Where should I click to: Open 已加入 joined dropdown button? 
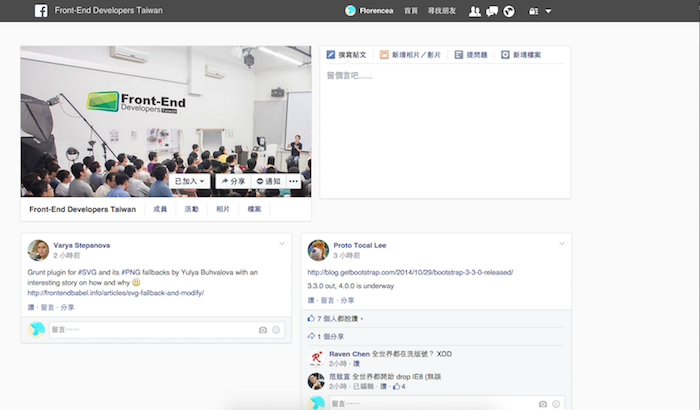pyautogui.click(x=190, y=181)
